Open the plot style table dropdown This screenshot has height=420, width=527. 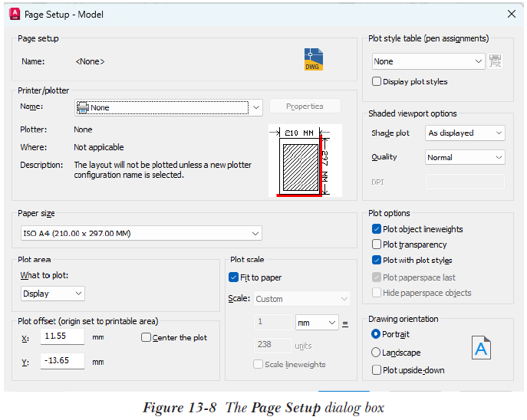coord(429,61)
